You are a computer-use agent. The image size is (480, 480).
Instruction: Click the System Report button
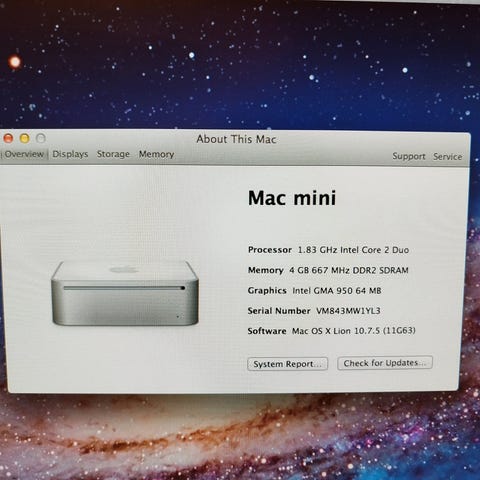click(288, 364)
